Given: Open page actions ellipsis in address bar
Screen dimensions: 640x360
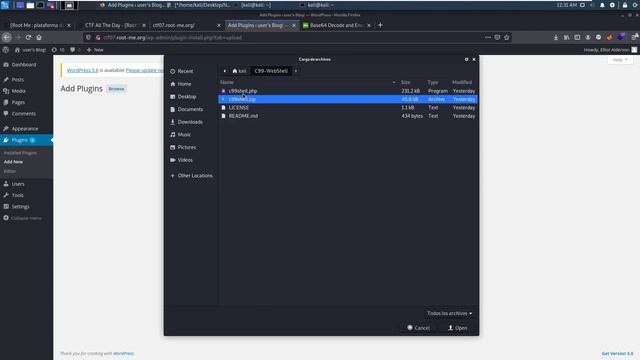Looking at the screenshot, I should [x=488, y=37].
